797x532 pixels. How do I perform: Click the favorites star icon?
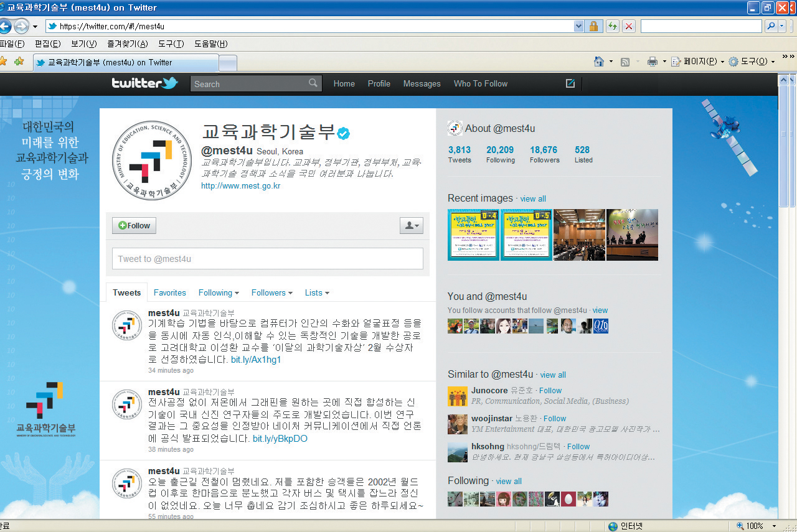3,62
